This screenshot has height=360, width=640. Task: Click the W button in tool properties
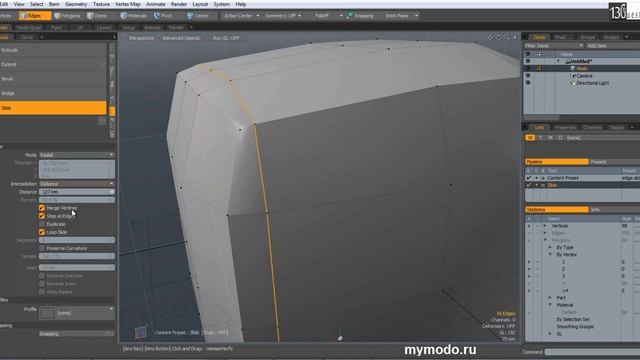point(530,138)
